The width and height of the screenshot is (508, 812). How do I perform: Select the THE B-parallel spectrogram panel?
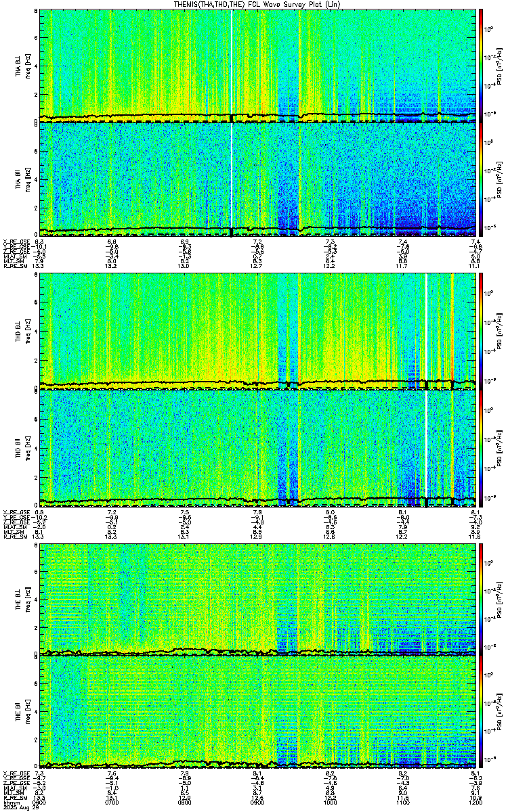257,712
